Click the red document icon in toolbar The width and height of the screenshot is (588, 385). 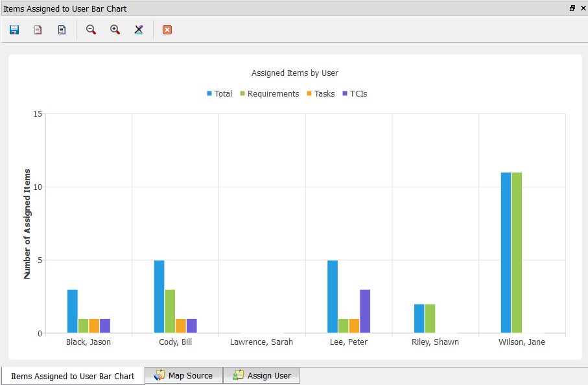[x=38, y=30]
